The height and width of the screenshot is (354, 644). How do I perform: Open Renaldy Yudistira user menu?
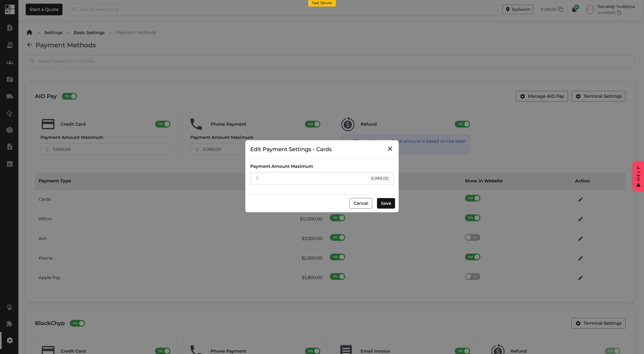click(x=610, y=10)
